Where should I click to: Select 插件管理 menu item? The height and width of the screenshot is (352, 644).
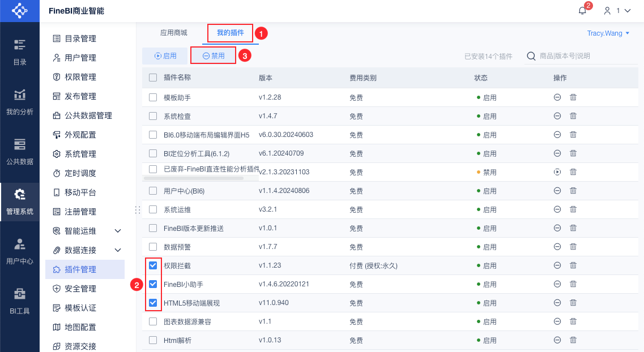coord(85,269)
